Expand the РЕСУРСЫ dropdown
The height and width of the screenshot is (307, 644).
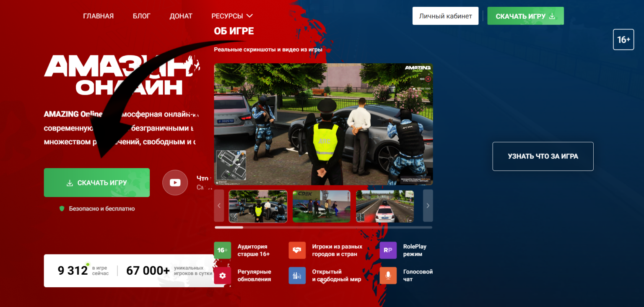coord(232,16)
